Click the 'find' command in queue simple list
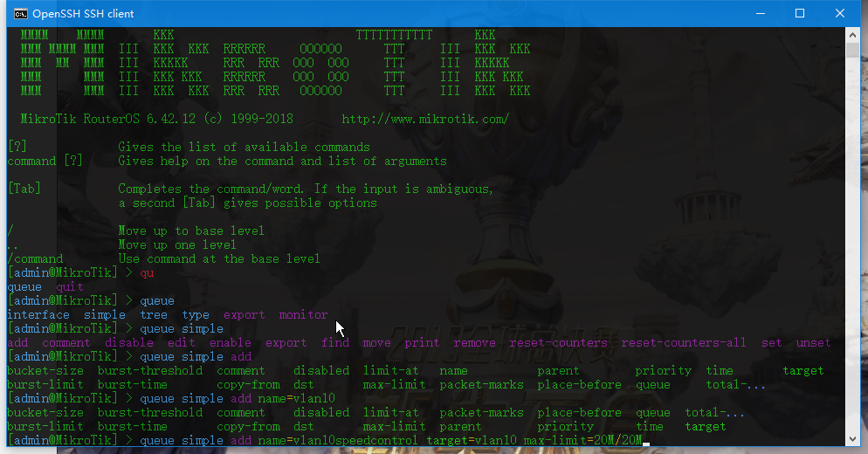The height and width of the screenshot is (454, 868). coord(335,343)
